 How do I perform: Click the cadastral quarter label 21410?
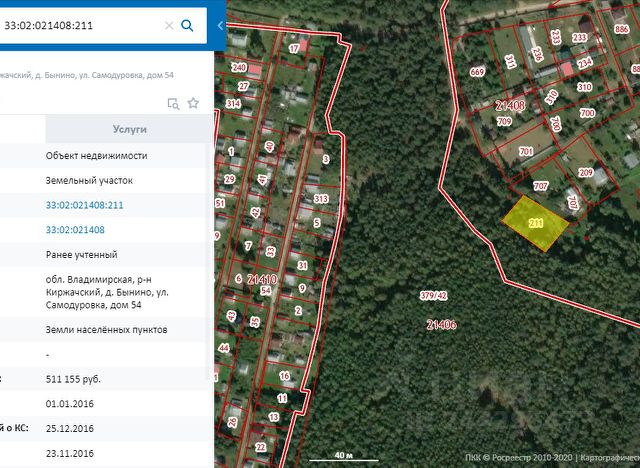pyautogui.click(x=261, y=279)
